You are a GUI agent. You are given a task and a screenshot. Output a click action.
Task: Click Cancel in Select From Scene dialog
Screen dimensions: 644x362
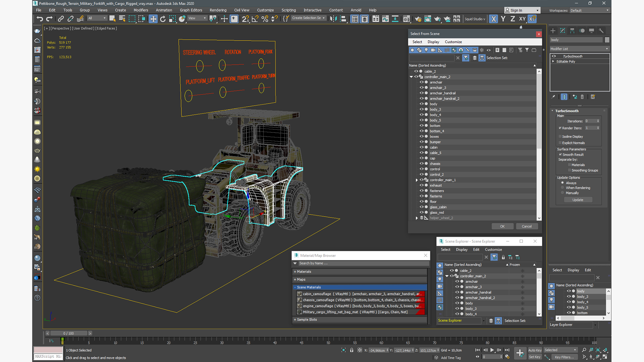[527, 226]
